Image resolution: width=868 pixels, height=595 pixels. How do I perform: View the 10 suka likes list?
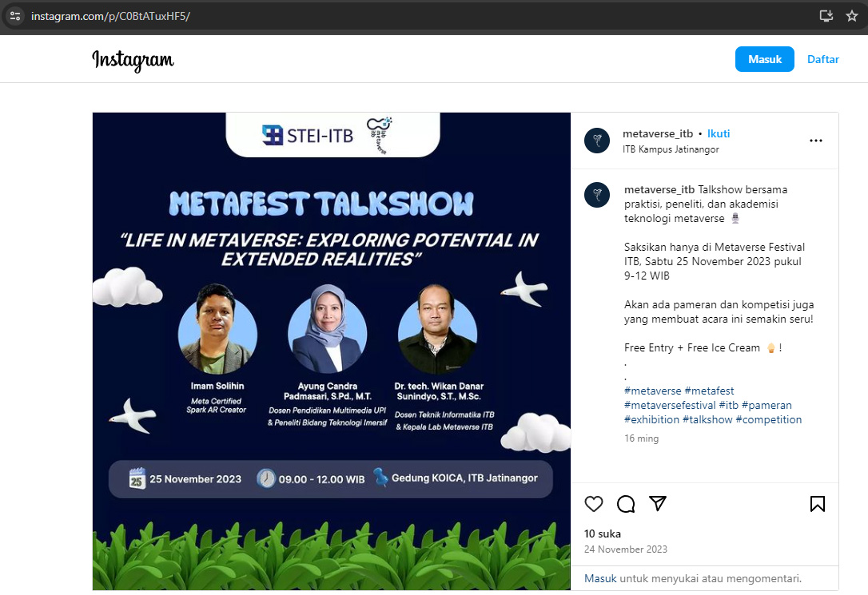603,534
